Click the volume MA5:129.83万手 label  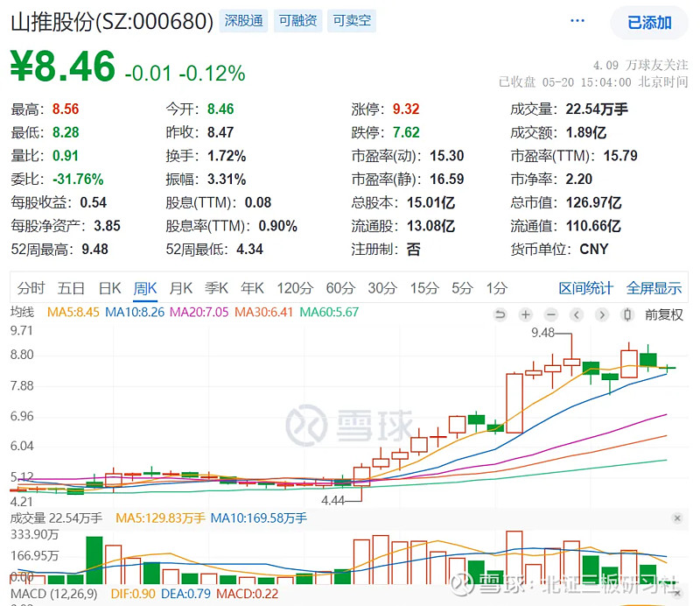pyautogui.click(x=160, y=518)
